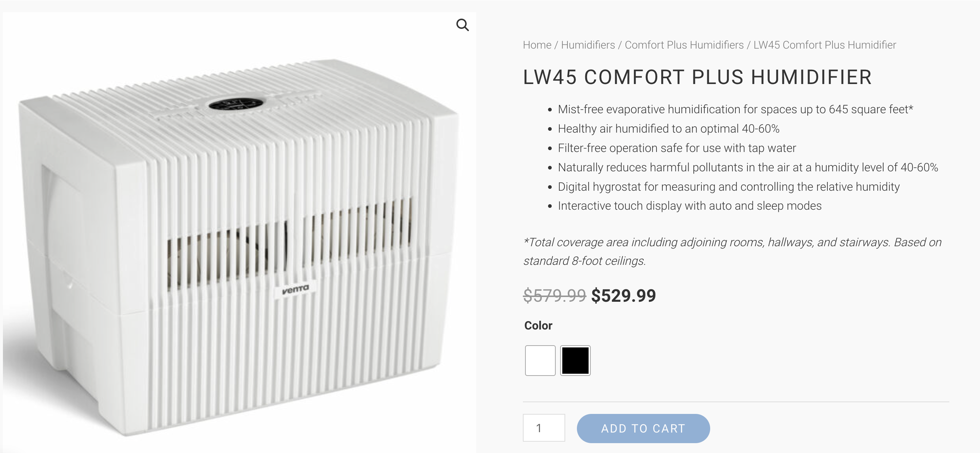Click the total coverage area footnote text
The width and height of the screenshot is (980, 453).
pyautogui.click(x=732, y=251)
